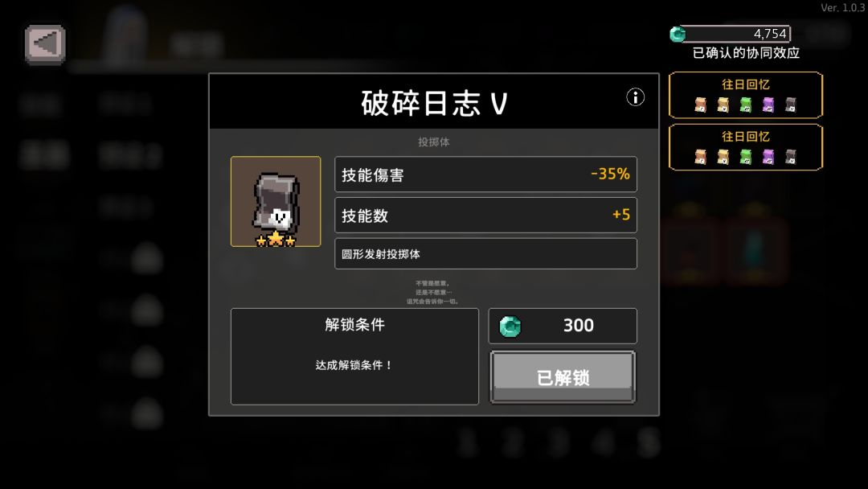Click the first 往日回忆 synergy panel
Image resolution: width=868 pixels, height=489 pixels.
746,95
